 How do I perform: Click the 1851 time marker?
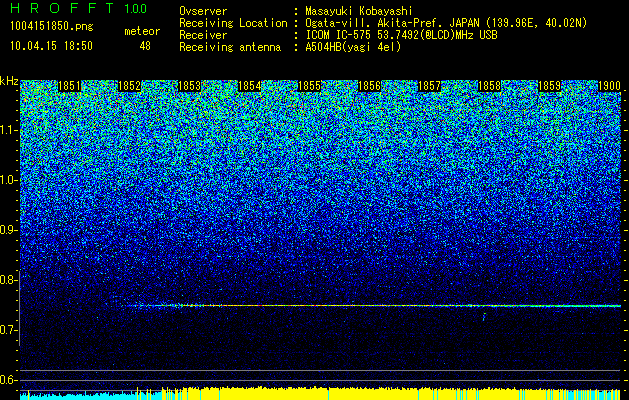click(69, 86)
